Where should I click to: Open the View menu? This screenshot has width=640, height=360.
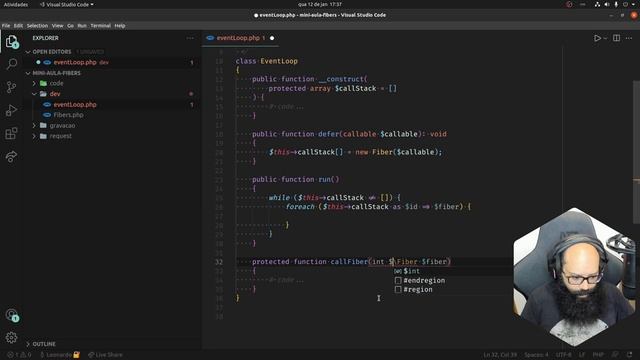point(57,26)
